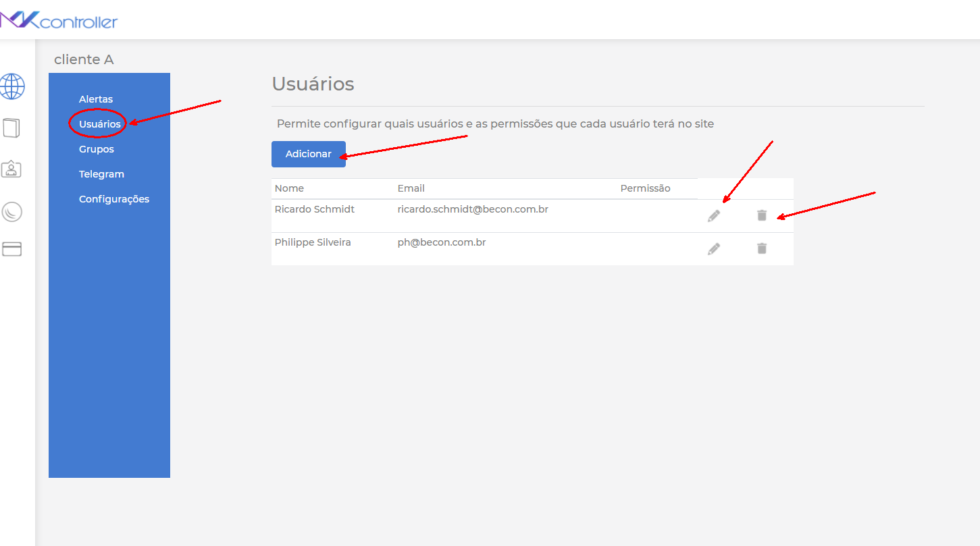Click the Adicionar button
This screenshot has width=980, height=546.
[308, 153]
